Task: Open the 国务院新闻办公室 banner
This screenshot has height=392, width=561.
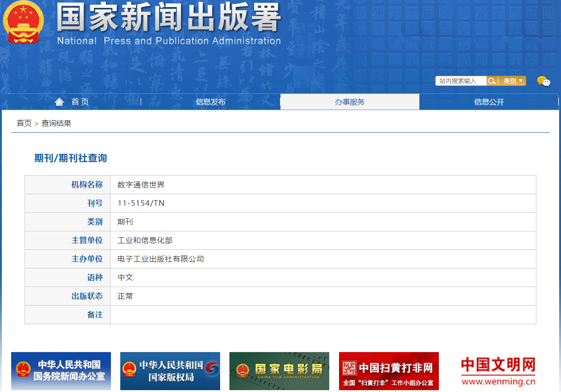Action: [x=61, y=371]
